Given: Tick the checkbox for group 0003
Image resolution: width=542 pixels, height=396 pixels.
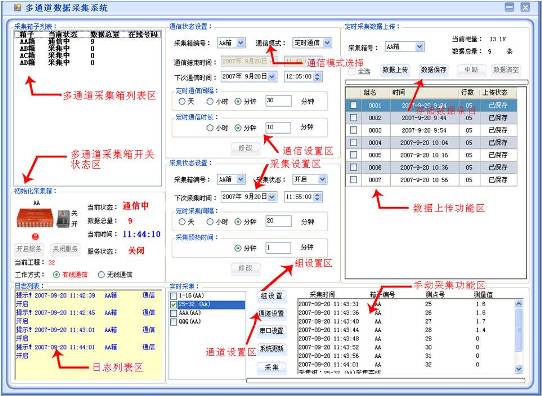Looking at the screenshot, I should click(353, 130).
